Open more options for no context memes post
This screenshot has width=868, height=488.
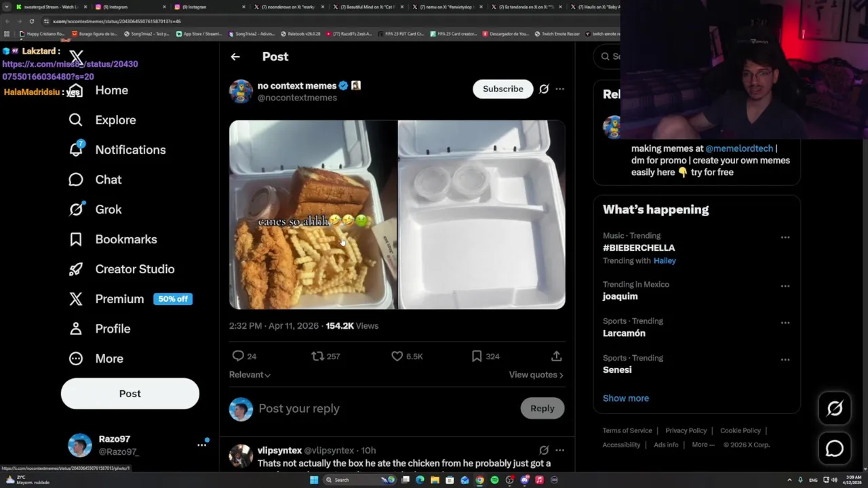[x=559, y=89]
